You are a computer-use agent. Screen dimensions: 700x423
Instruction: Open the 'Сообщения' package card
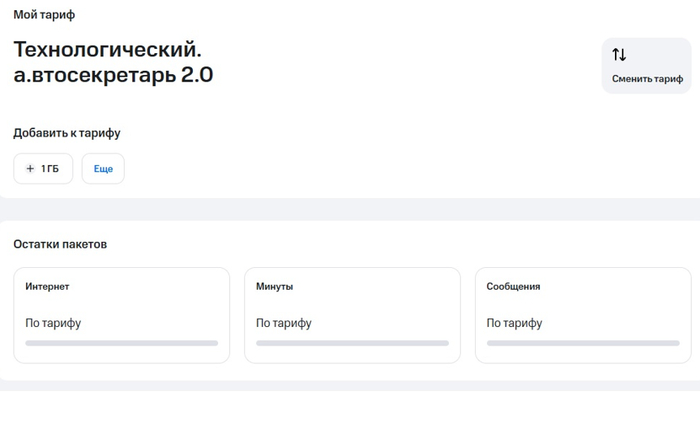[x=583, y=314]
